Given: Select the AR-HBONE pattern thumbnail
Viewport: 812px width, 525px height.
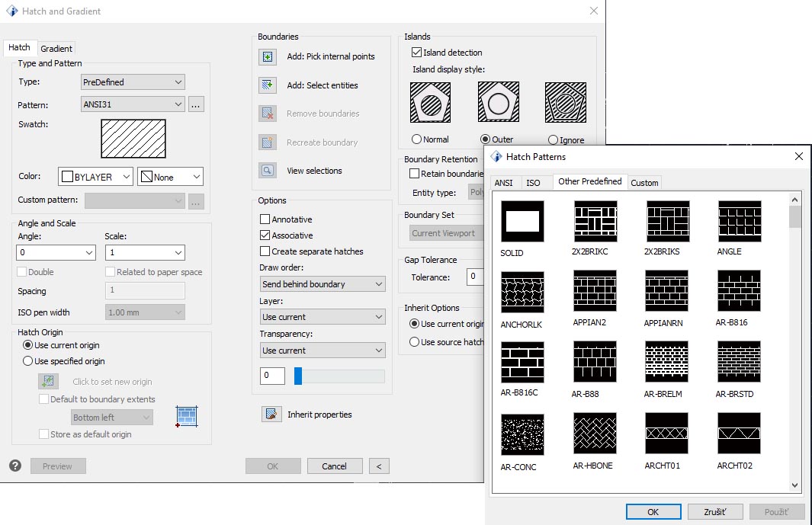Looking at the screenshot, I should 595,433.
